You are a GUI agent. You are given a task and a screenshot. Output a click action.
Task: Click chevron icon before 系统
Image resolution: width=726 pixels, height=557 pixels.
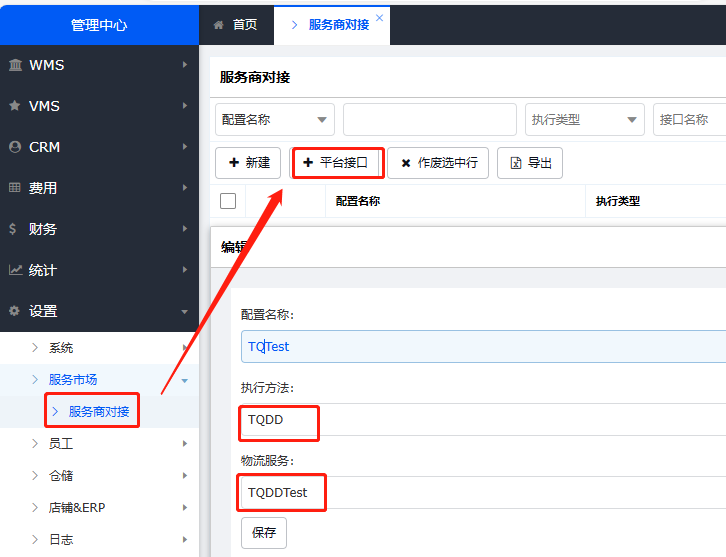35,347
